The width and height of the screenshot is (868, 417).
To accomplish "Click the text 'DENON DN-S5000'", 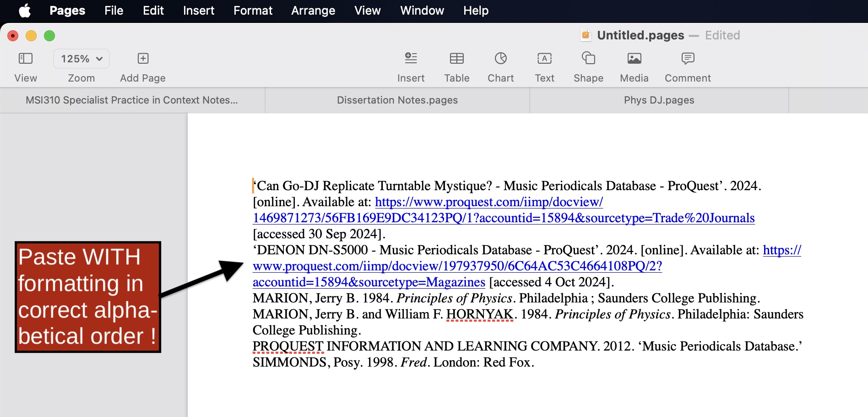I will tap(312, 250).
